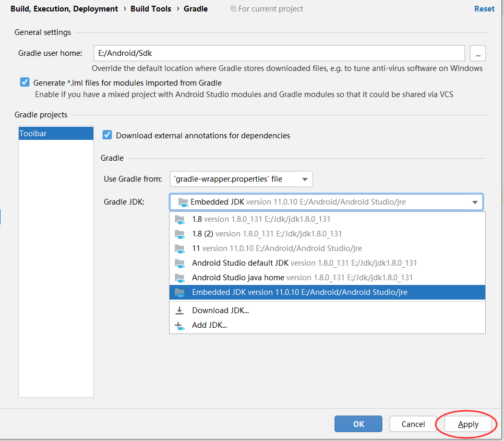The image size is (504, 441).
Task: Click the Add JDK plus icon
Action: point(179,325)
